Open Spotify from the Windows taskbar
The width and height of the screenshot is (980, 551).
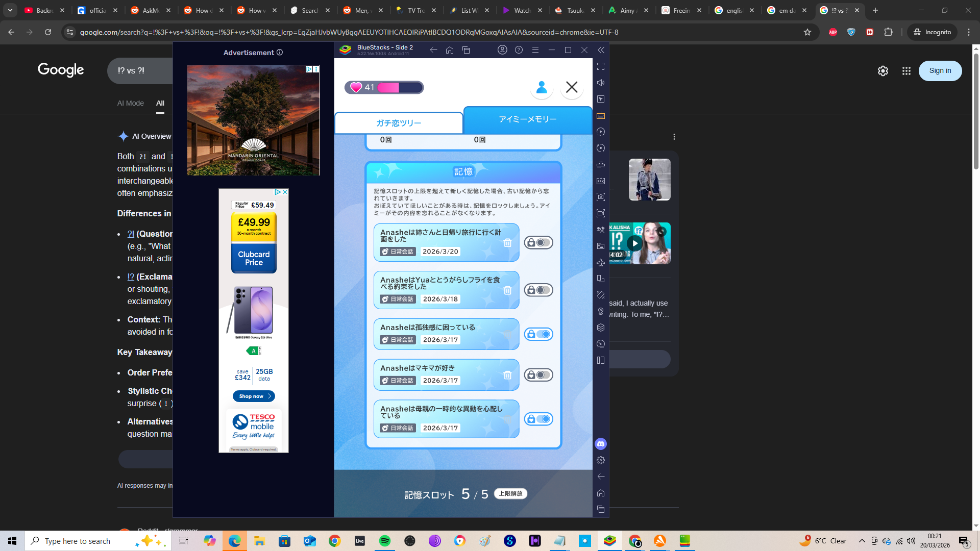tap(384, 541)
